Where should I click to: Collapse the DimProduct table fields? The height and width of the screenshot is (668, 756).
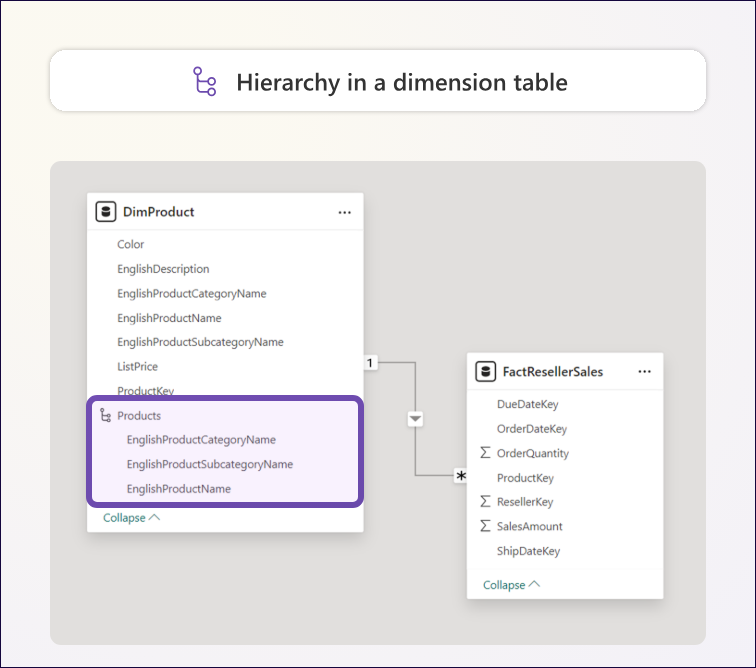click(x=131, y=518)
